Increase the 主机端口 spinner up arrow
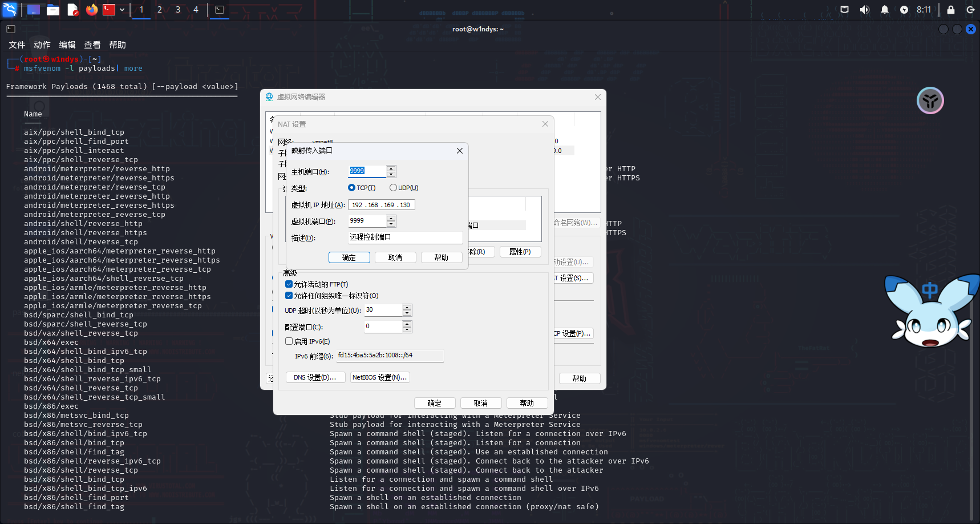This screenshot has height=524, width=980. point(391,168)
